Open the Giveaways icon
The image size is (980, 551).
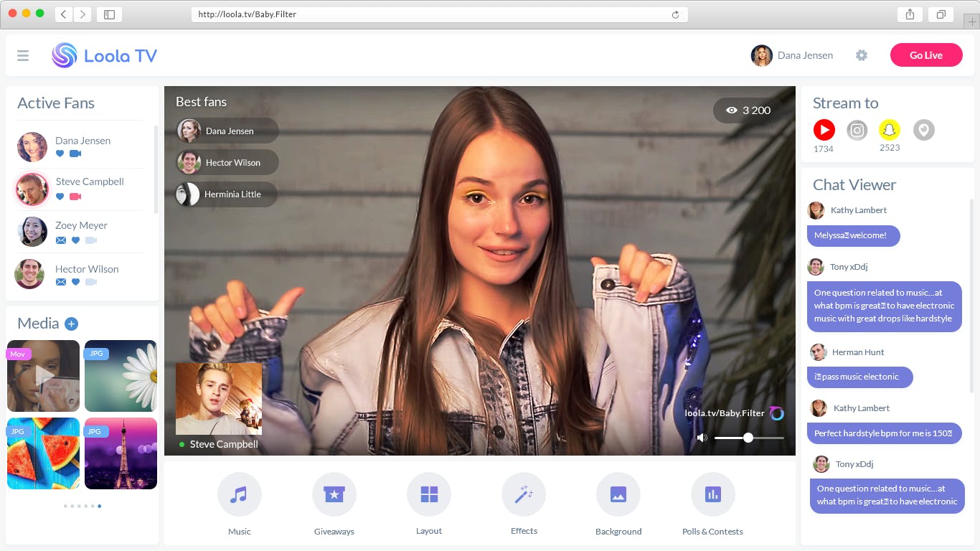[334, 494]
